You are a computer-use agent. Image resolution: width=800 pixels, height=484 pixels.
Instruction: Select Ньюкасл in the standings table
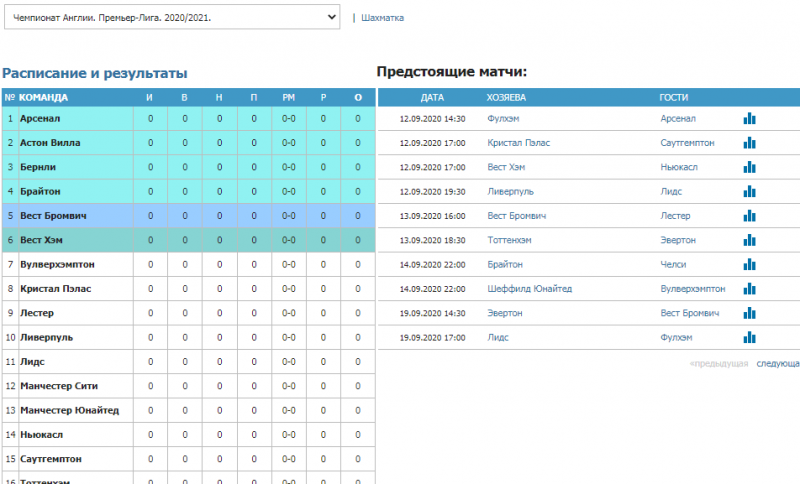41,435
